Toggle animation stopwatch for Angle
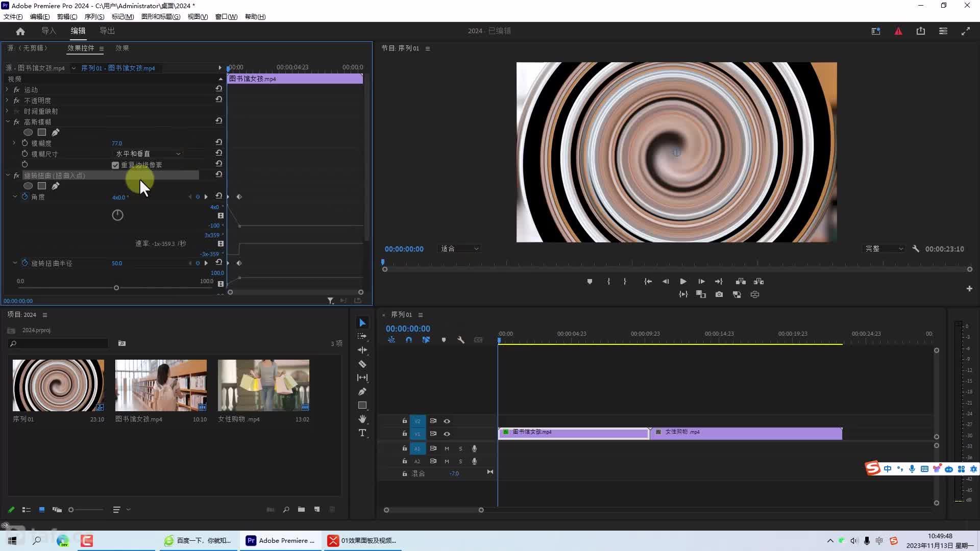 [24, 196]
